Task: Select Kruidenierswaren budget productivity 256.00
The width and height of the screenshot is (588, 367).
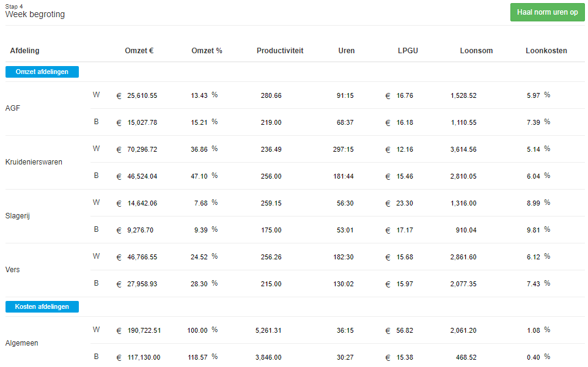Action: point(271,176)
